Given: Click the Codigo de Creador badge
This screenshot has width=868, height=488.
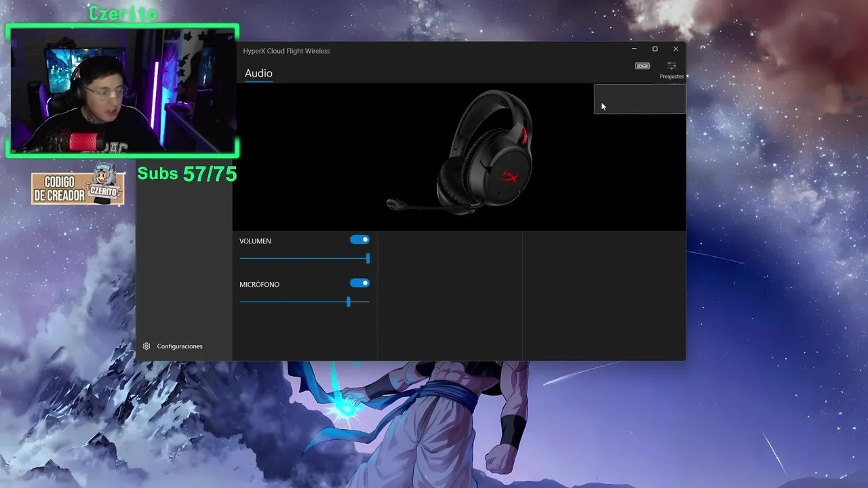Looking at the screenshot, I should (x=78, y=184).
